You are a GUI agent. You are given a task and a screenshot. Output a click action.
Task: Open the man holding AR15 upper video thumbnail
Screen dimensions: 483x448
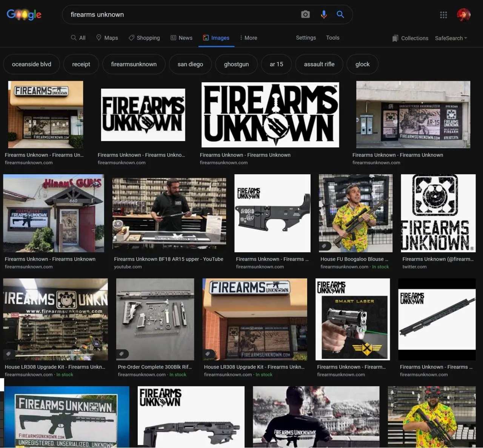click(169, 213)
